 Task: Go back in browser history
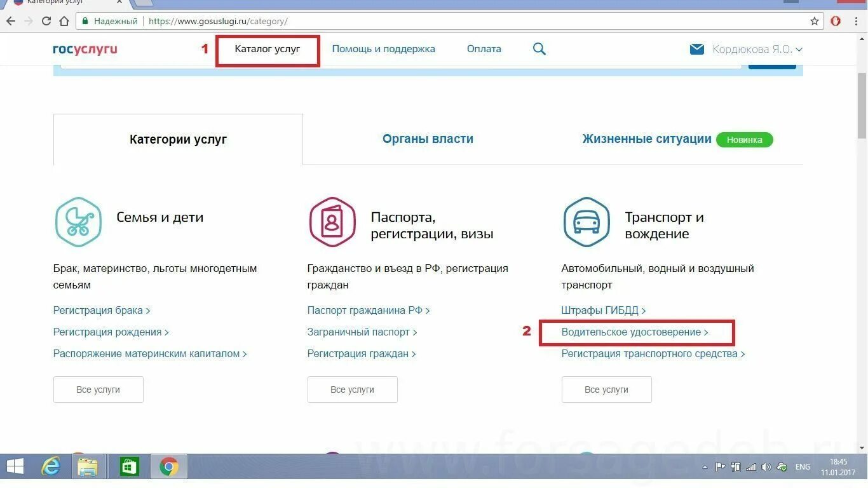click(x=11, y=21)
